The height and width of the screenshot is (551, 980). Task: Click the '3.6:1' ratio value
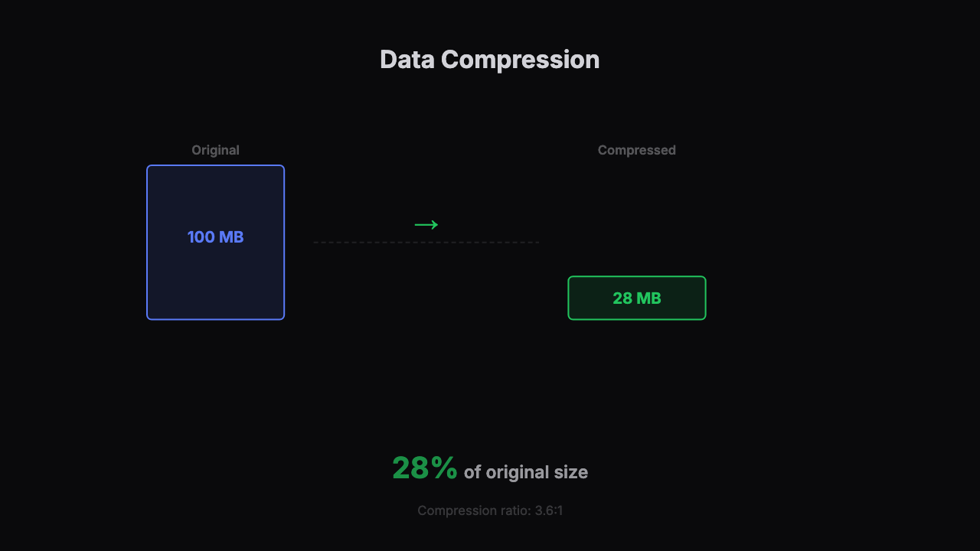549,510
